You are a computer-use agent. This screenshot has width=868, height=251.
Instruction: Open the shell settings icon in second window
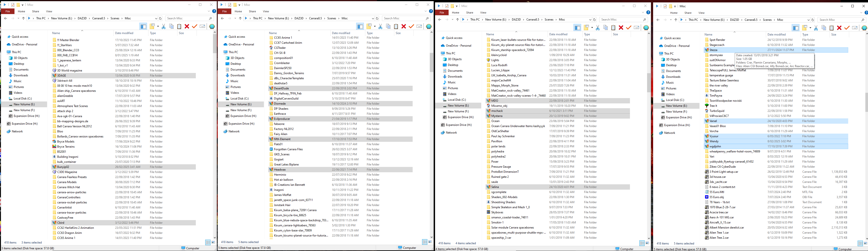pyautogui.click(x=429, y=26)
